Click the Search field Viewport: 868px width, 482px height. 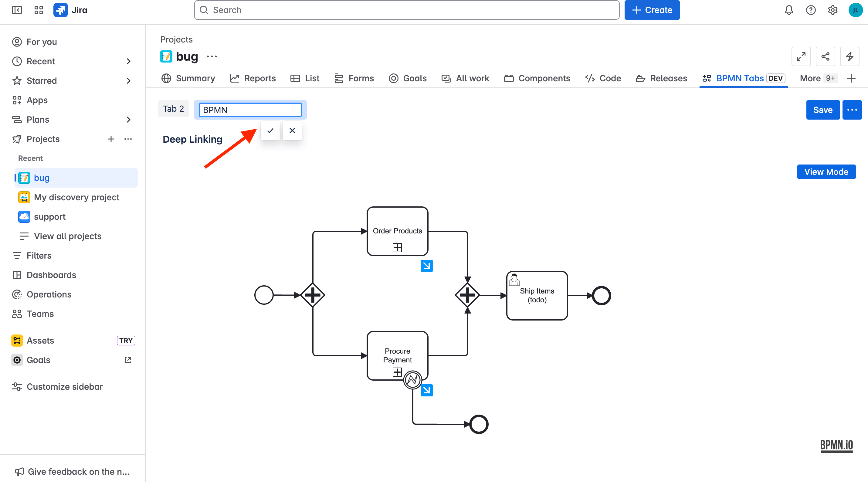tap(407, 10)
